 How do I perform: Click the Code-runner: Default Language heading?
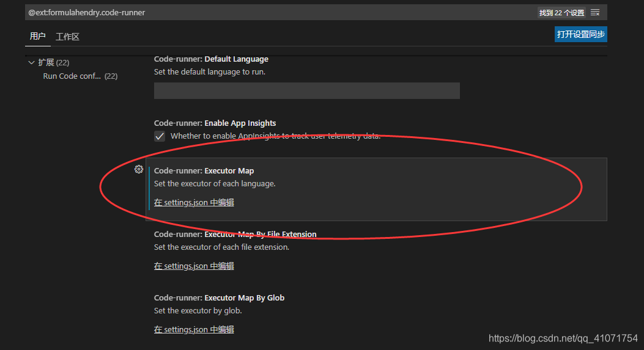pos(211,59)
